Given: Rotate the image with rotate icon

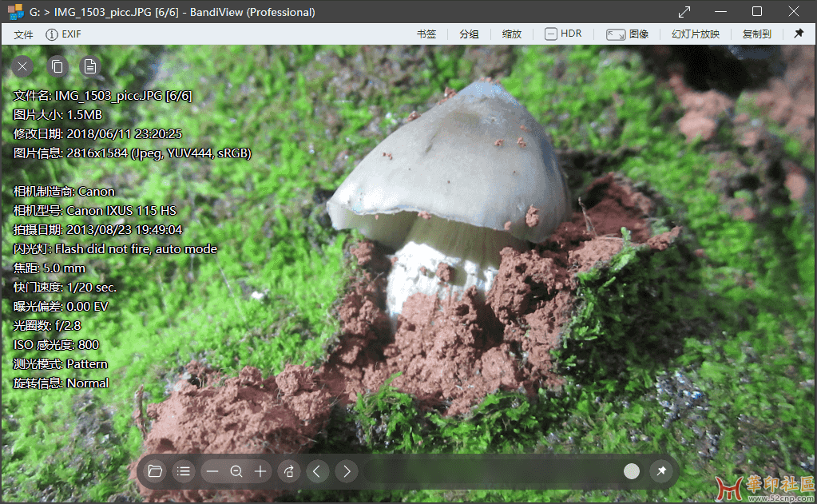Looking at the screenshot, I should [289, 471].
